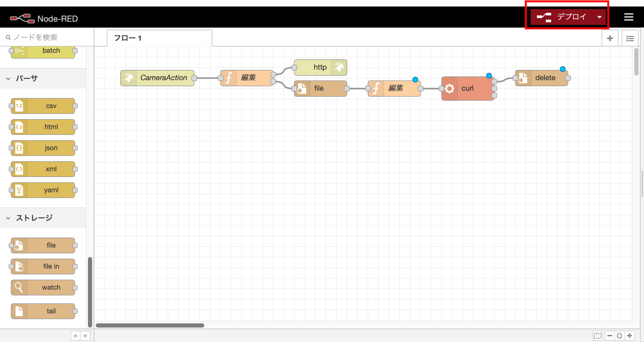
Task: Click the Node-RED logo
Action: click(44, 18)
